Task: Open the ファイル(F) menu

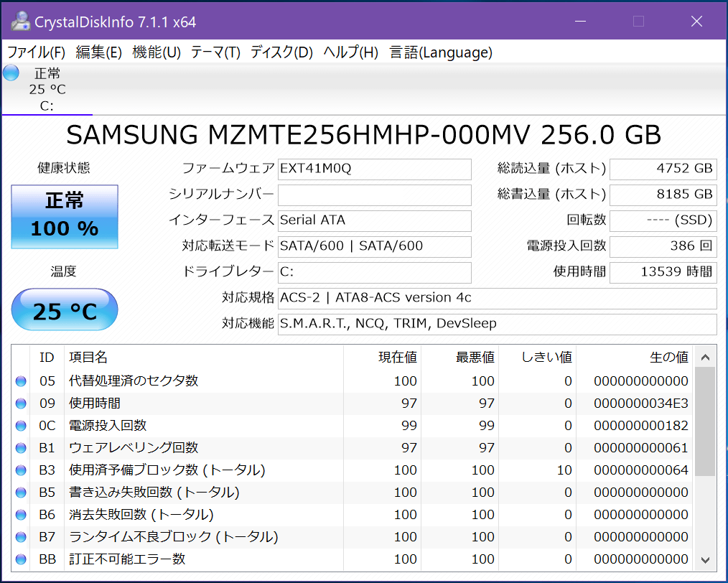Action: pyautogui.click(x=36, y=52)
